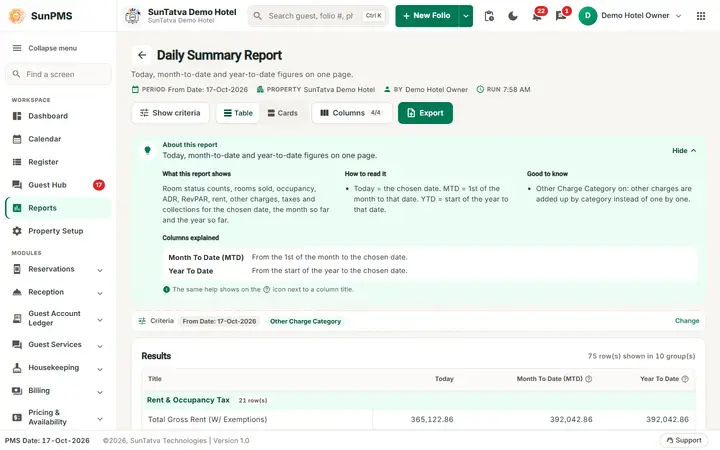720x450 pixels.
Task: Open Calendar from the sidebar
Action: coord(58,139)
